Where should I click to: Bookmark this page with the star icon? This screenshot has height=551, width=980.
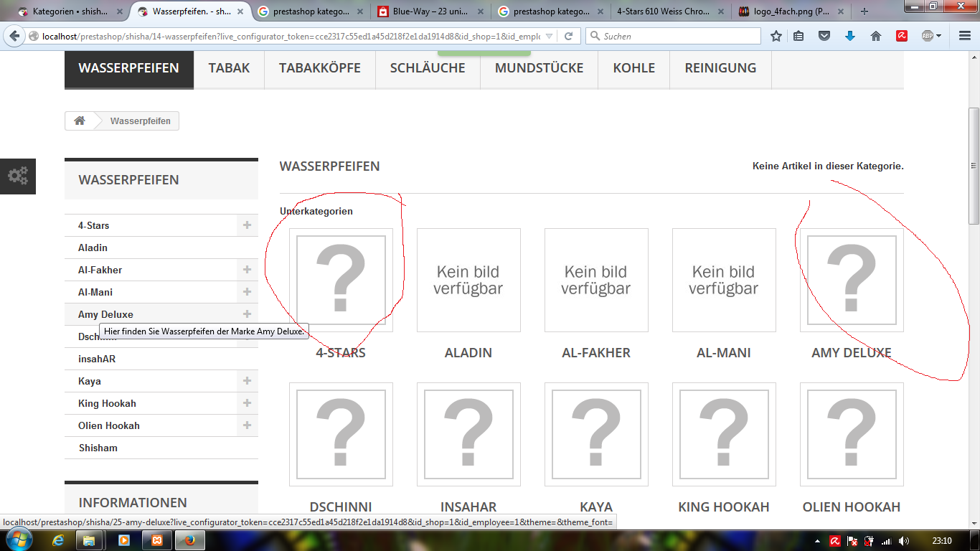pos(776,36)
